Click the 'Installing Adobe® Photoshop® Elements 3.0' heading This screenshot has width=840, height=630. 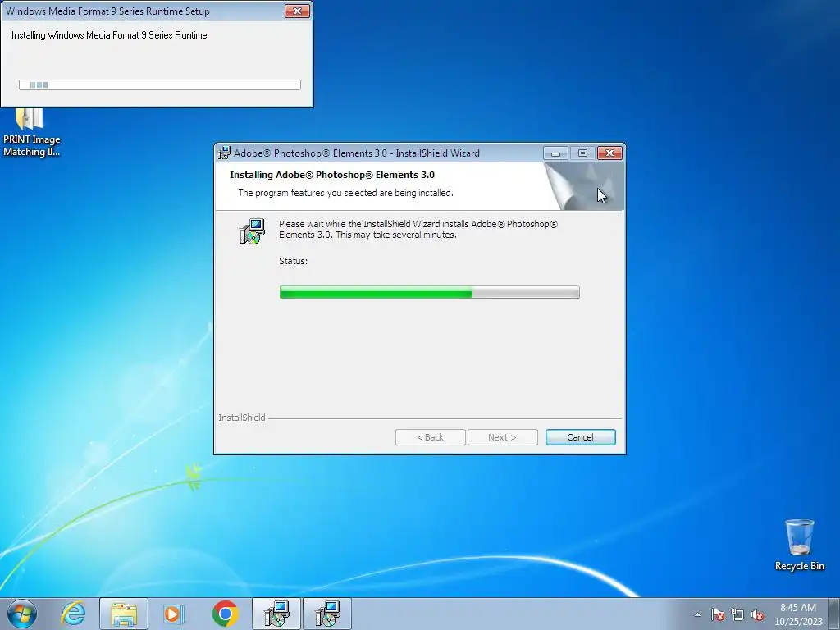point(332,175)
